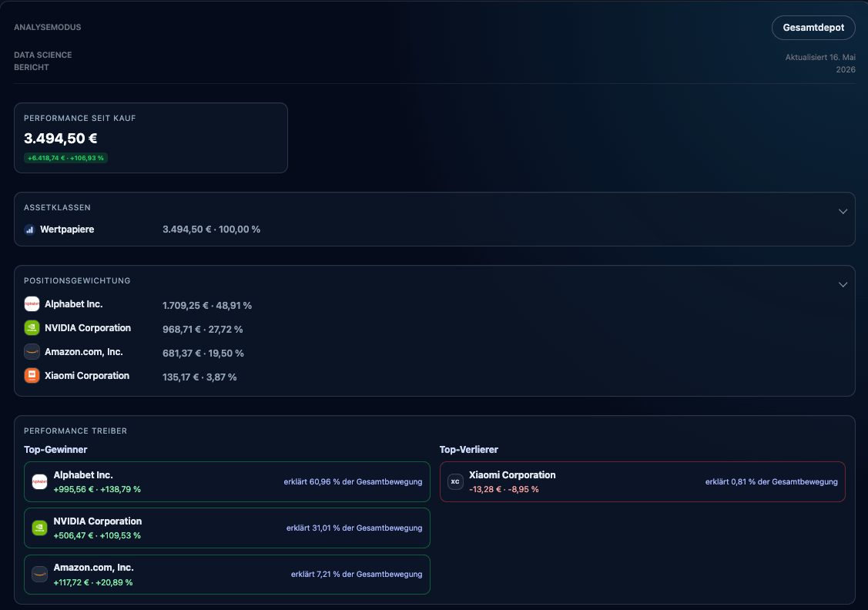Click the 968,71 € · 27,72 % value
The height and width of the screenshot is (610, 868).
(203, 330)
